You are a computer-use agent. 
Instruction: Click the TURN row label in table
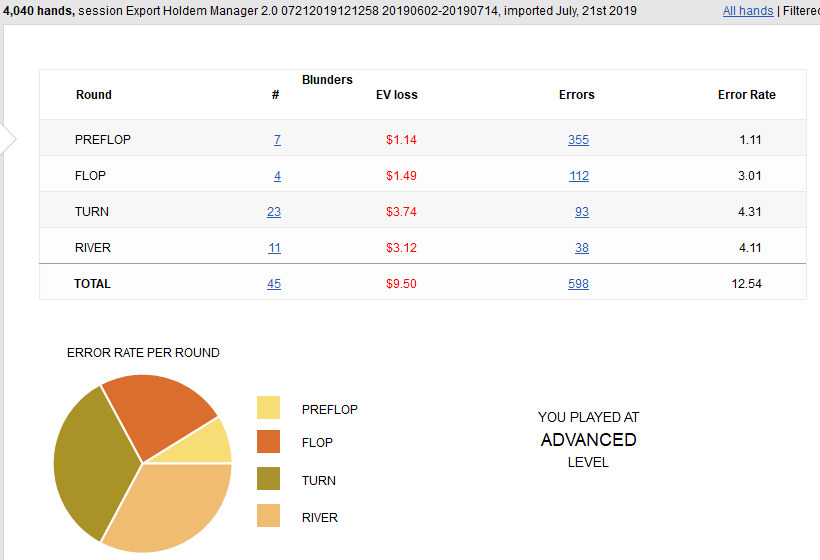pyautogui.click(x=92, y=212)
